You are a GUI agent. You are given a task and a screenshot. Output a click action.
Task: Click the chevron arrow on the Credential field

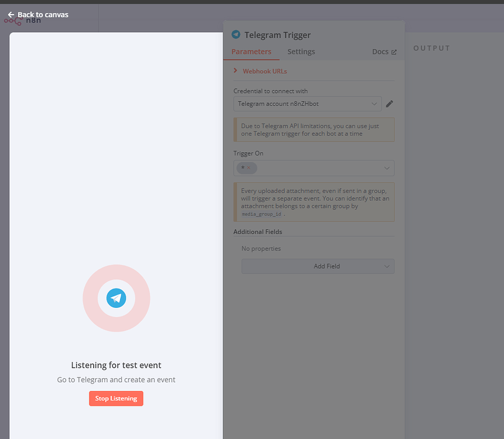tap(375, 104)
